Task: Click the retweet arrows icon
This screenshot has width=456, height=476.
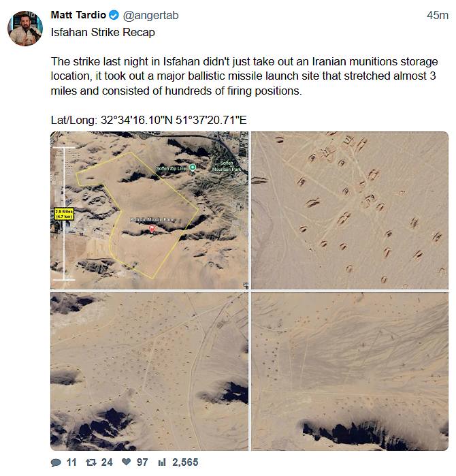Action: [91, 462]
